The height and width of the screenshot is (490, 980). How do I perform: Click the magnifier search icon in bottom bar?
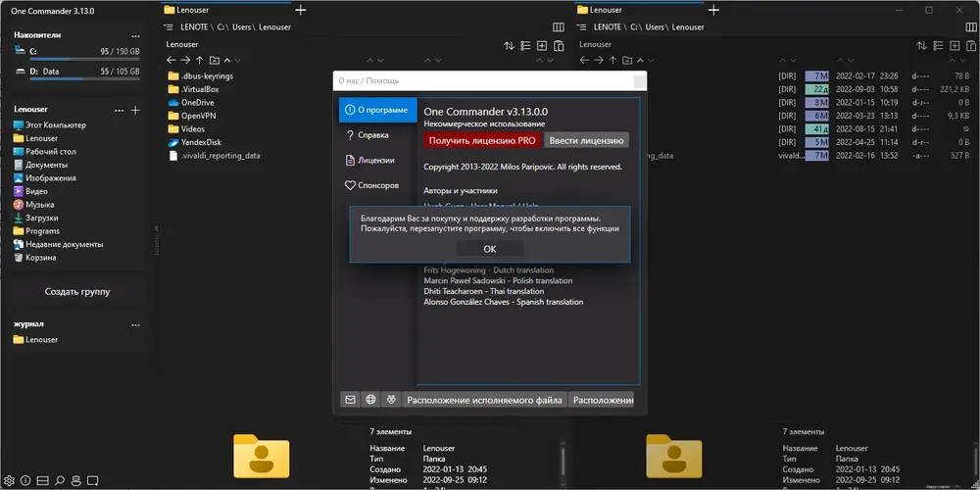[60, 480]
